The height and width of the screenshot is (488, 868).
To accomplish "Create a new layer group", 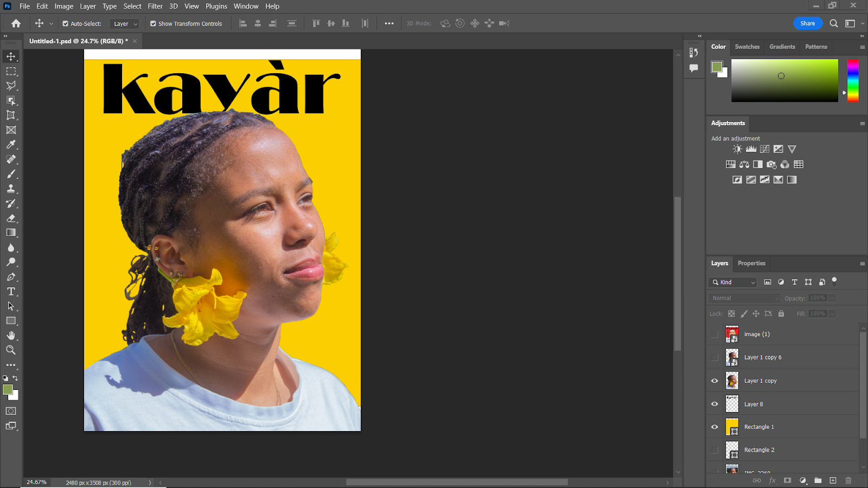I will click(x=818, y=480).
